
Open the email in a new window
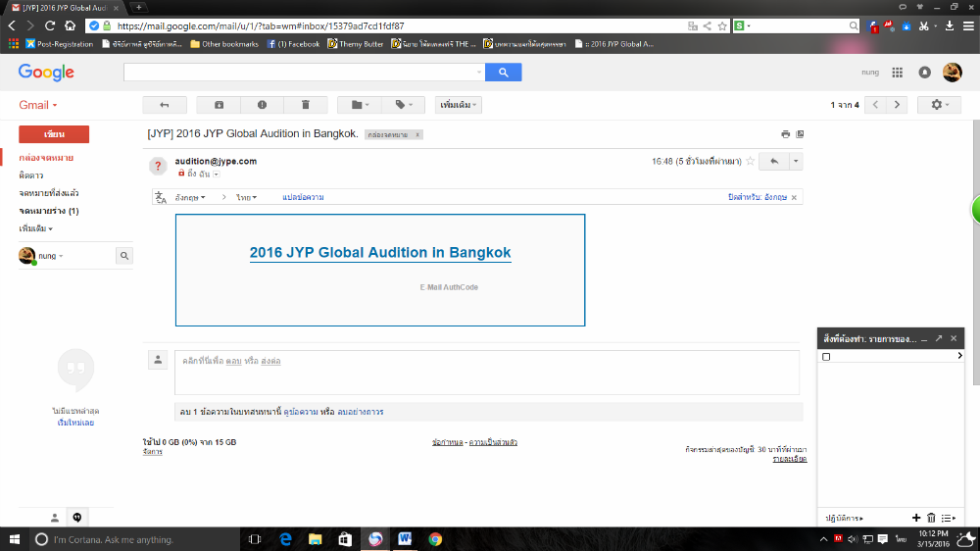[800, 134]
